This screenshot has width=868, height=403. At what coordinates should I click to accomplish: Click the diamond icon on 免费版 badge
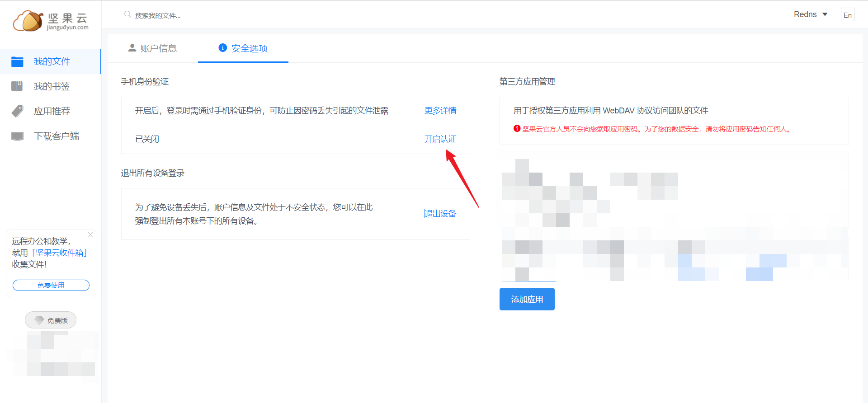(39, 320)
